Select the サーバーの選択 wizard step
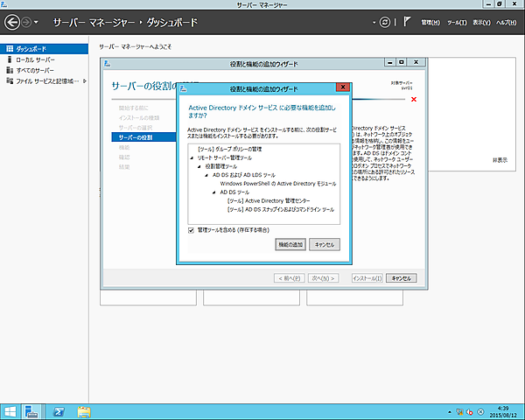Viewport: 525px width, 420px height. (x=136, y=128)
